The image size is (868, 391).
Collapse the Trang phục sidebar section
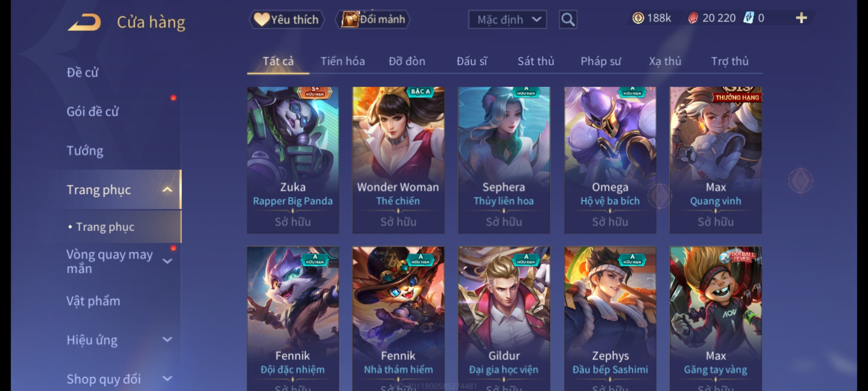click(167, 190)
